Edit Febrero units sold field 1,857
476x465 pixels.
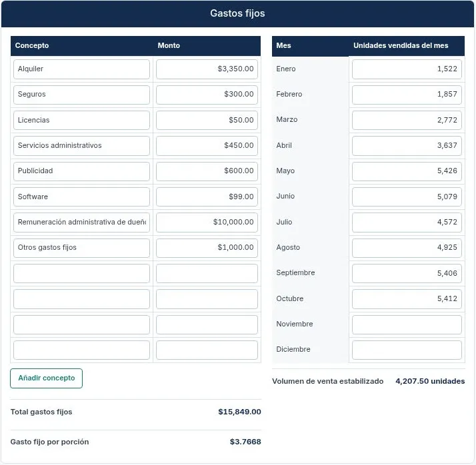coord(407,95)
